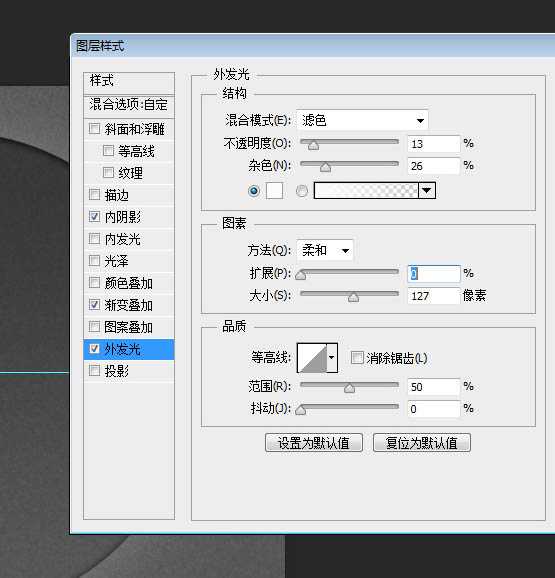
Task: Select the 描边 style entry
Action: coord(129,195)
